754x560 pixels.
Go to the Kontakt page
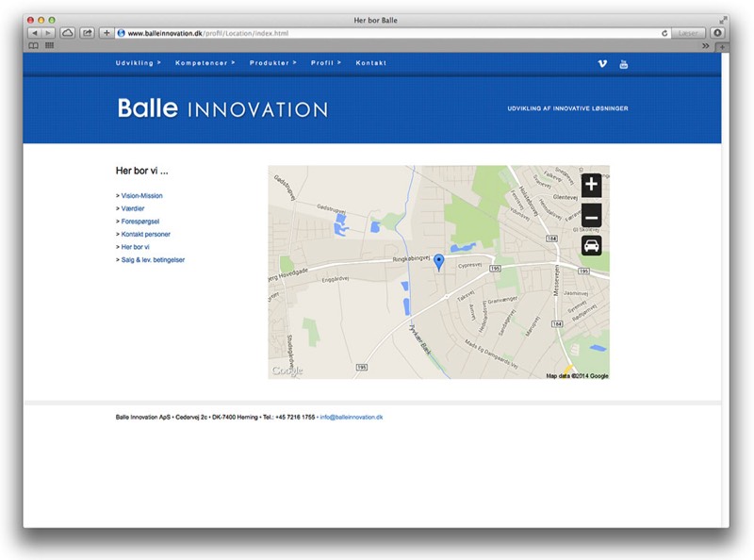pos(370,63)
